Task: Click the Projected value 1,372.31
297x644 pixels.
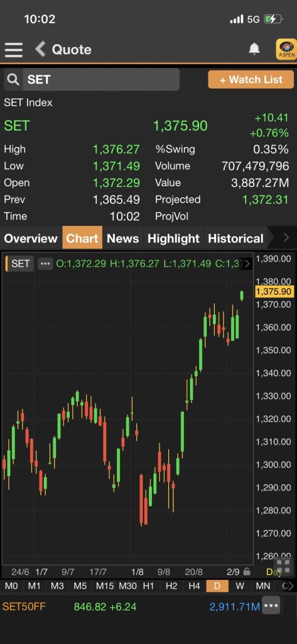Action: [x=266, y=199]
